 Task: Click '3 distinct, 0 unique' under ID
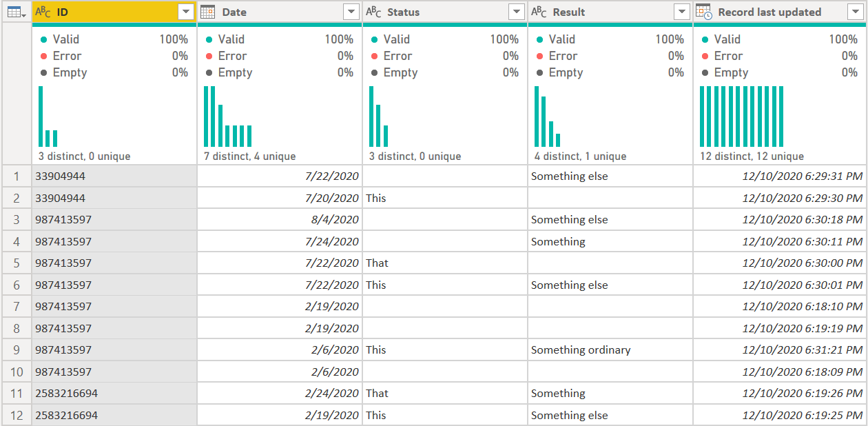pyautogui.click(x=84, y=156)
